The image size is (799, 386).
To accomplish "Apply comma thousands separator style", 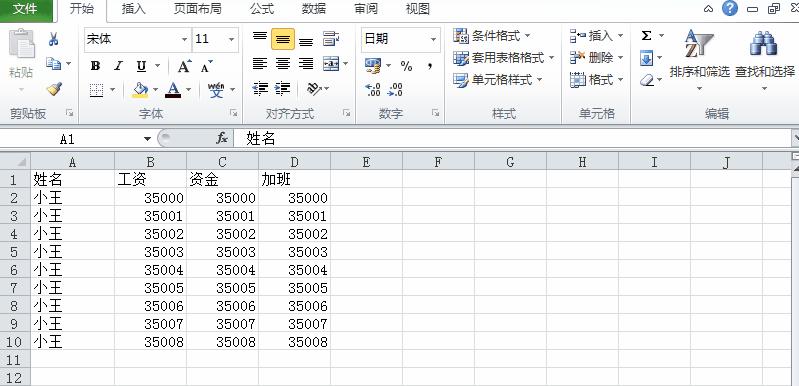I will tap(431, 66).
